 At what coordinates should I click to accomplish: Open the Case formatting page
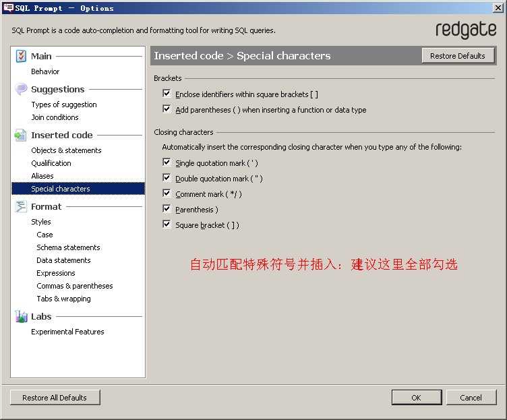(44, 235)
